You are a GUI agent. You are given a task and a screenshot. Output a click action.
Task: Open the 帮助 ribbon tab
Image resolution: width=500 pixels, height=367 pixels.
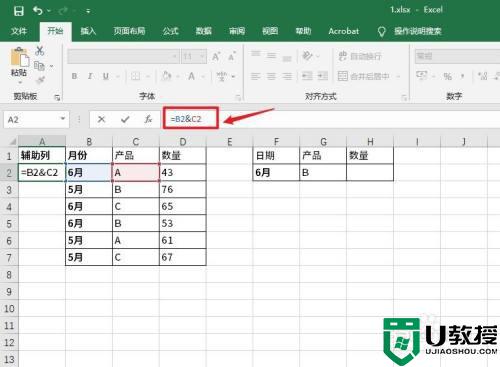coord(303,31)
